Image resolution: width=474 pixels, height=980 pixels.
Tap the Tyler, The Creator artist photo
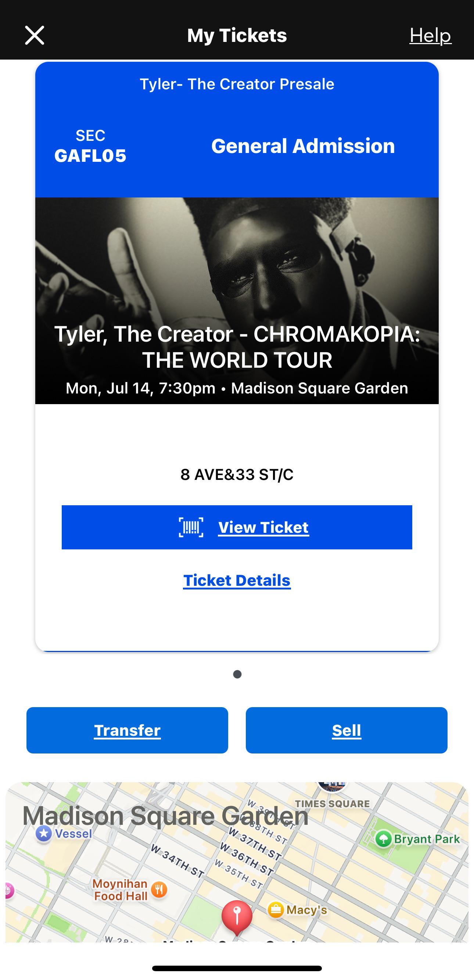coord(237,266)
